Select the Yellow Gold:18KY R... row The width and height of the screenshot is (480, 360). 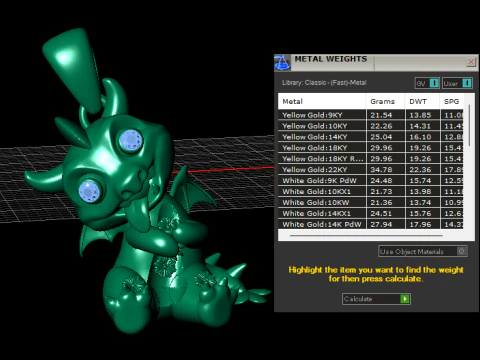tap(371, 159)
